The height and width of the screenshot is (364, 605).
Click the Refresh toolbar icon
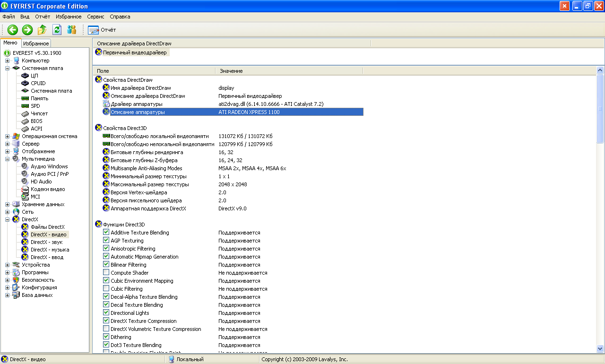[57, 30]
